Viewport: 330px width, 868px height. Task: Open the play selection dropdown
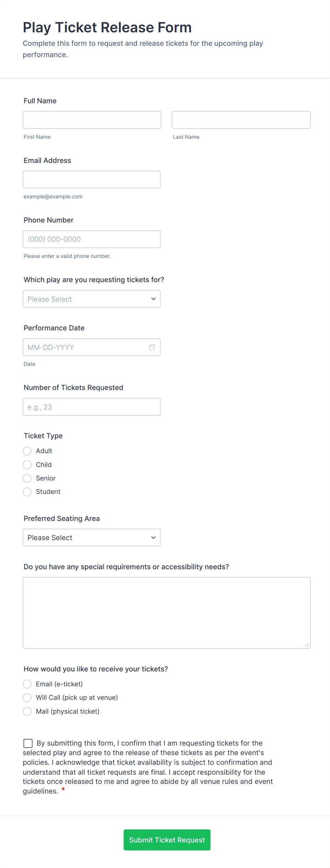point(92,299)
